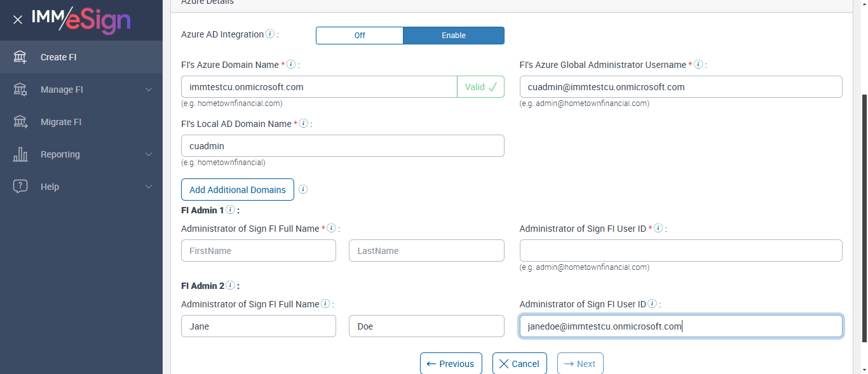This screenshot has height=374, width=868.
Task: Click info icon beside FI Admin 2
Action: 230,286
